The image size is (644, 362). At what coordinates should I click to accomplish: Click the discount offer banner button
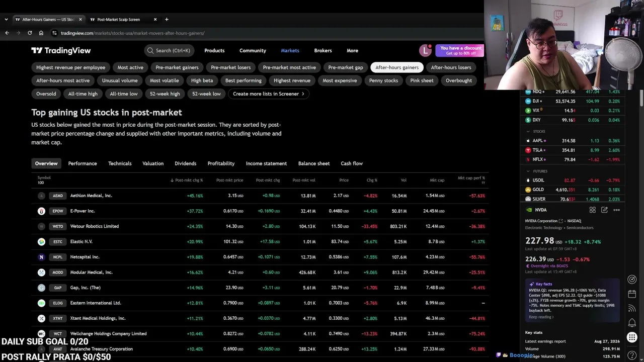(x=461, y=50)
